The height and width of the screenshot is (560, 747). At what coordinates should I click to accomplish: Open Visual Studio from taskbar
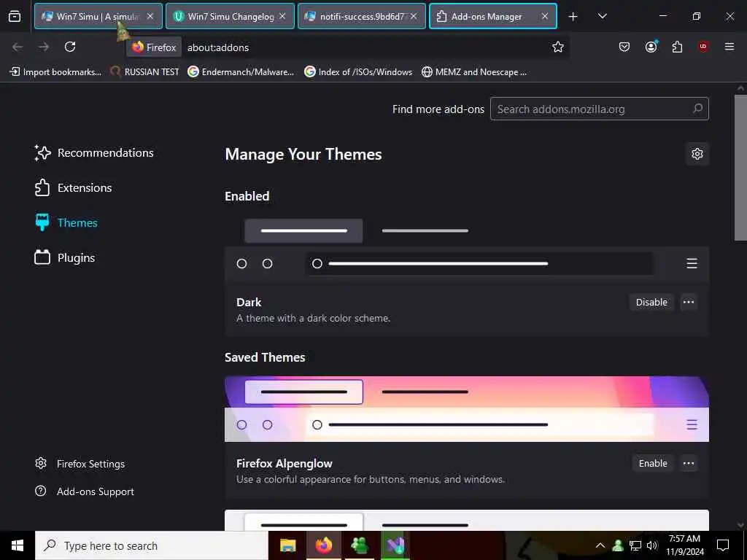click(x=395, y=545)
